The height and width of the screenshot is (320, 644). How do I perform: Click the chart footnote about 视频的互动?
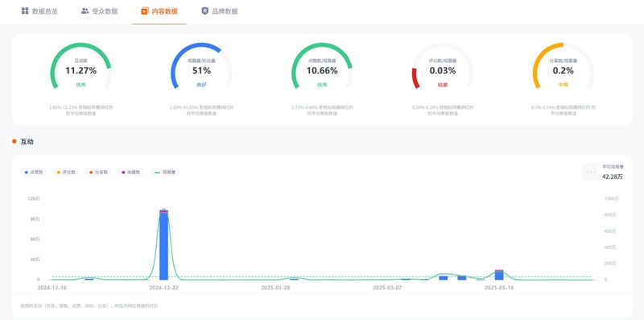pyautogui.click(x=89, y=306)
